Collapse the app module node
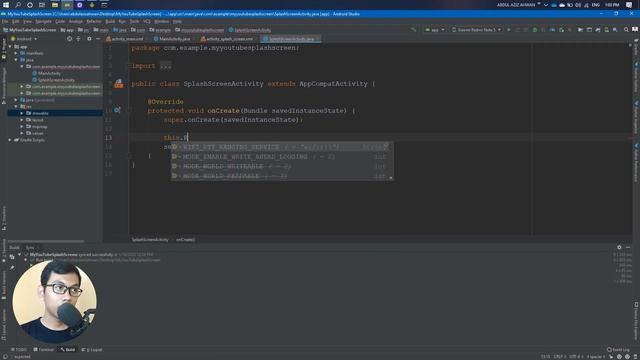The width and height of the screenshot is (640, 360). pyautogui.click(x=10, y=47)
